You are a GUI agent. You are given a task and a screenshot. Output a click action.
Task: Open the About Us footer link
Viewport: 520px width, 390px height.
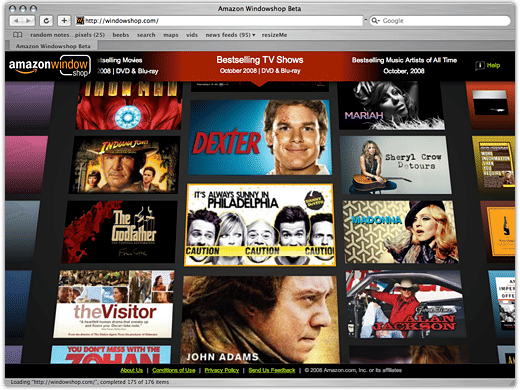[x=131, y=370]
